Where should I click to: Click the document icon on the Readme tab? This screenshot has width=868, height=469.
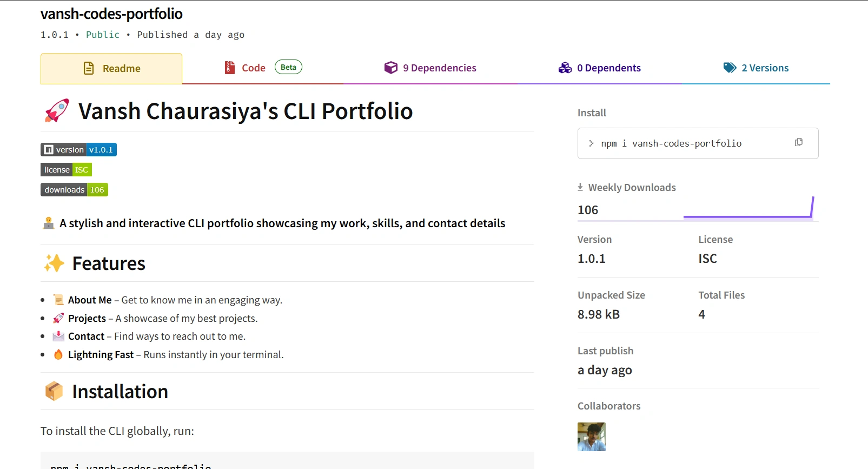point(88,68)
